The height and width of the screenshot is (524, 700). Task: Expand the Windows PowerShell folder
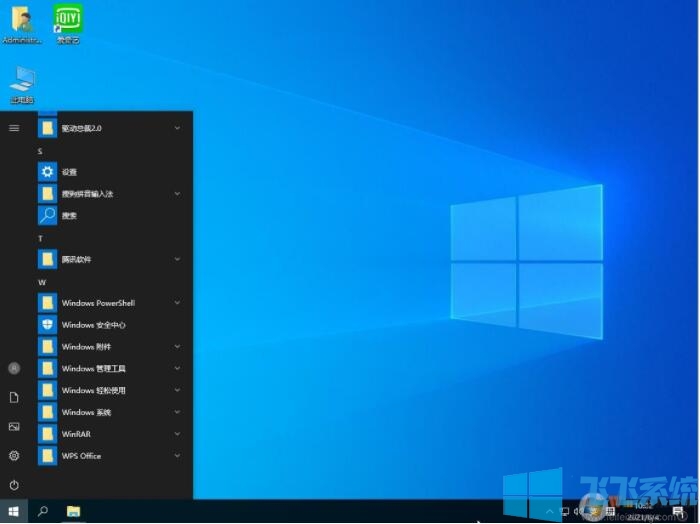click(110, 303)
